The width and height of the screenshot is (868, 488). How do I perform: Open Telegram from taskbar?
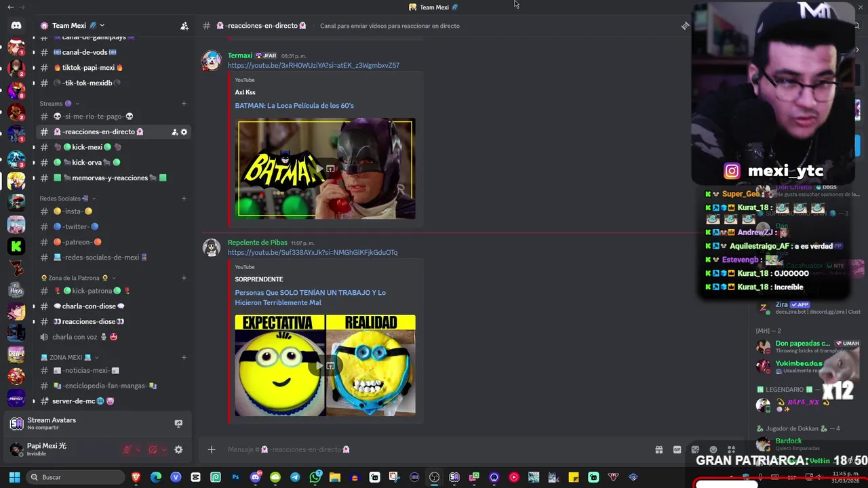295,477
